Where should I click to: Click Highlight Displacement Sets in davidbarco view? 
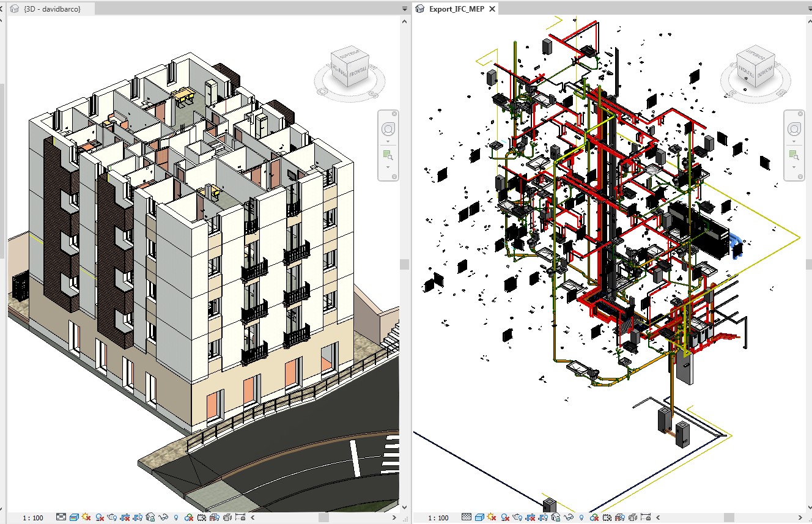click(x=227, y=517)
